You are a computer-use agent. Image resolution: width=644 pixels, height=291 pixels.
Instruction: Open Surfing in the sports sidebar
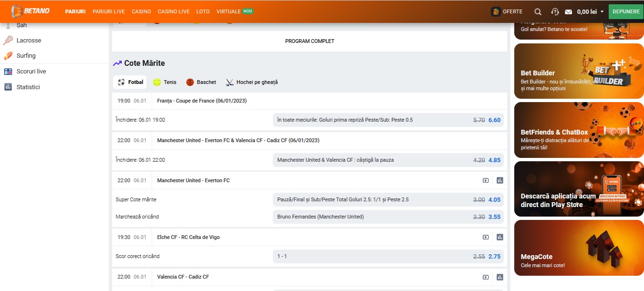tap(26, 56)
